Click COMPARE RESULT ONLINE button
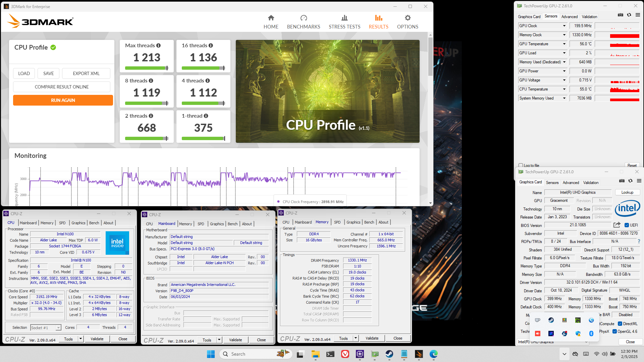 tap(62, 87)
